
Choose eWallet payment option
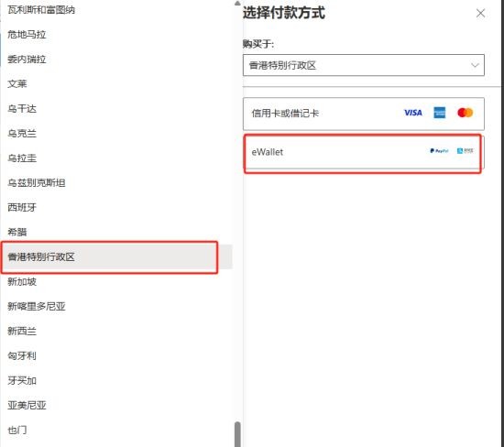coord(364,152)
